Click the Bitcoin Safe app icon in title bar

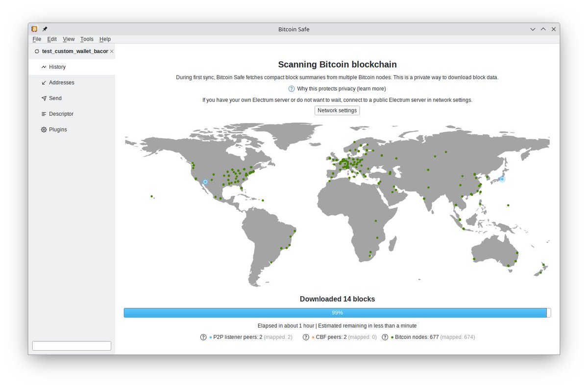pyautogui.click(x=34, y=29)
